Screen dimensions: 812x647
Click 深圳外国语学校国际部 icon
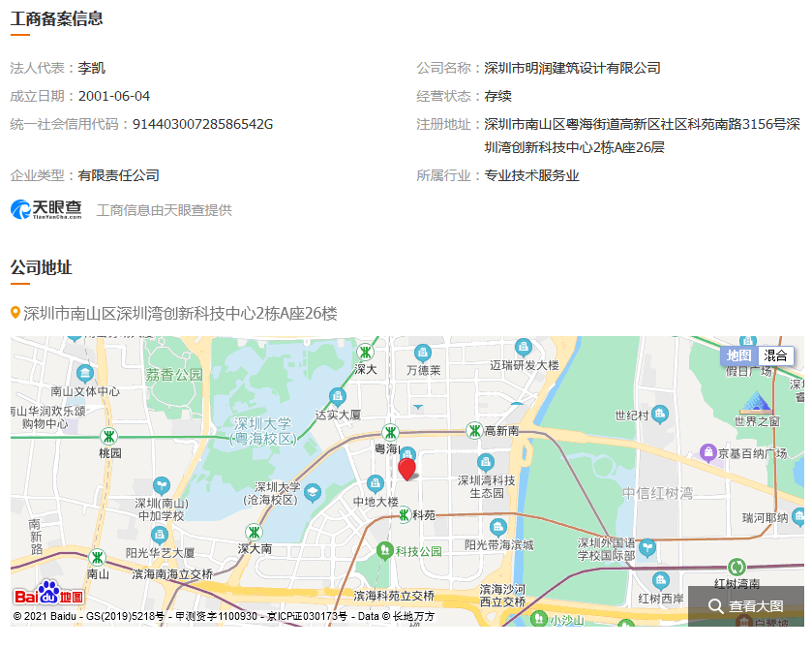647,547
